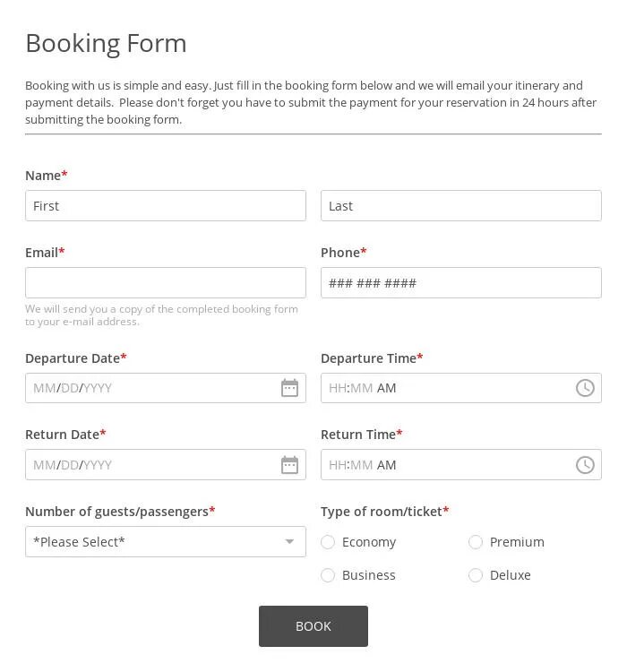Focus the Email input field
Image resolution: width=627 pixels, height=672 pixels.
[166, 283]
